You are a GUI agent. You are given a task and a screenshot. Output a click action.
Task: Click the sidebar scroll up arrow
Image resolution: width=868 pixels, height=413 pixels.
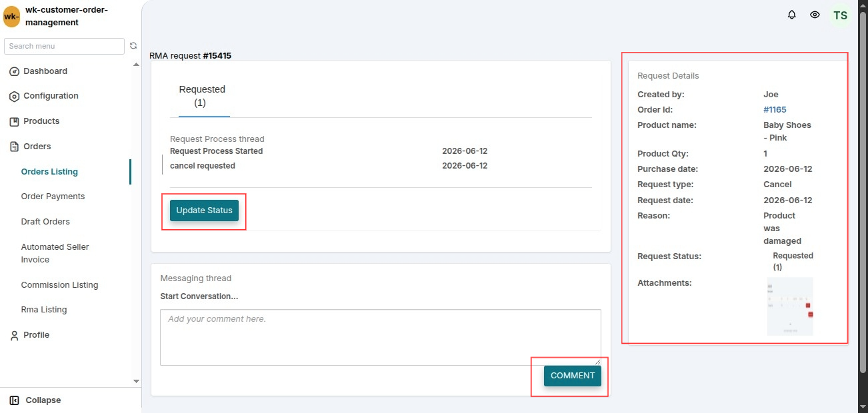137,65
